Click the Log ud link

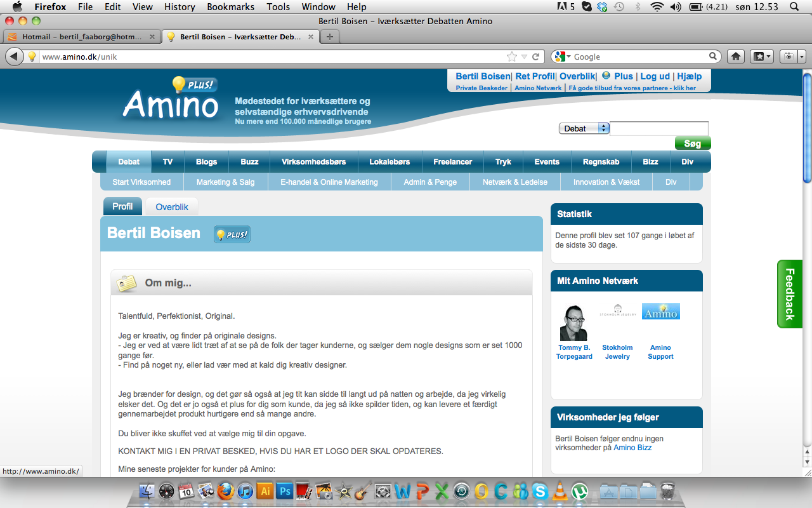click(x=655, y=76)
